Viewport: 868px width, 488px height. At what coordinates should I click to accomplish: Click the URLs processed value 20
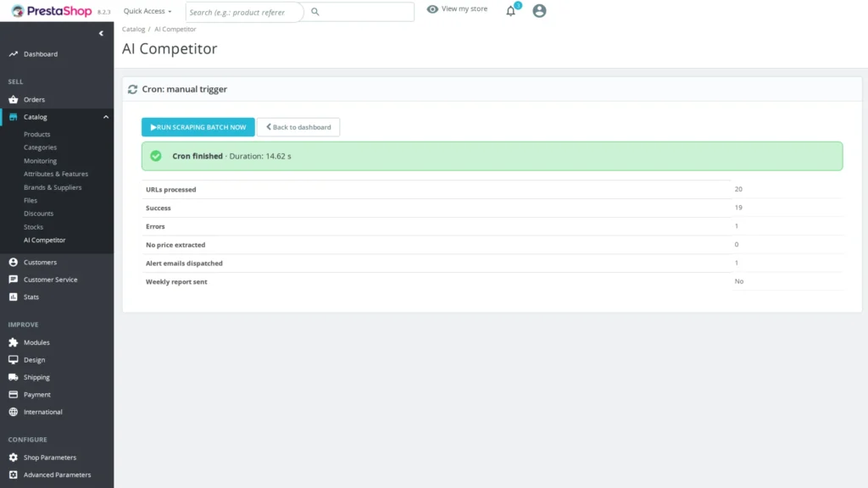click(x=738, y=189)
